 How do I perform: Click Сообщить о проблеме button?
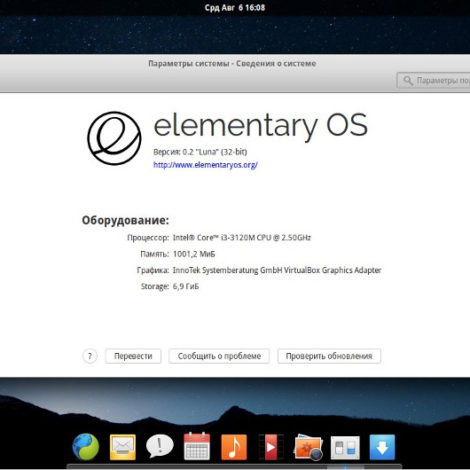coord(219,356)
